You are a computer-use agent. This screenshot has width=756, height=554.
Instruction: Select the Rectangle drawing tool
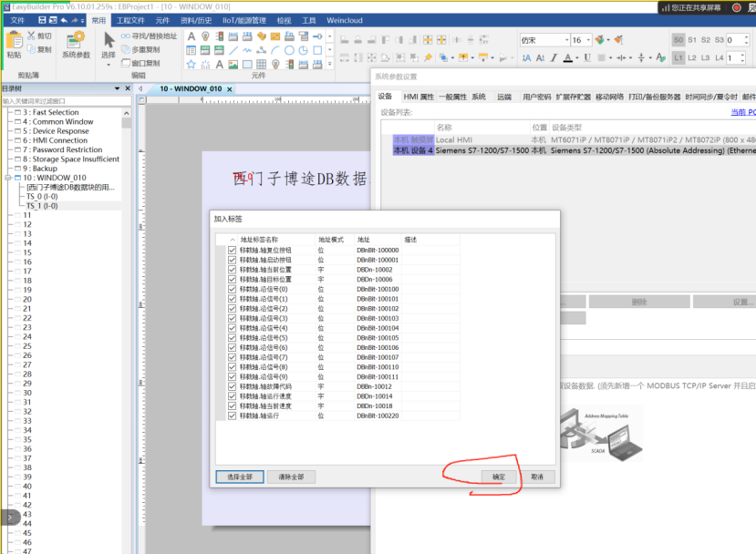pos(317,50)
